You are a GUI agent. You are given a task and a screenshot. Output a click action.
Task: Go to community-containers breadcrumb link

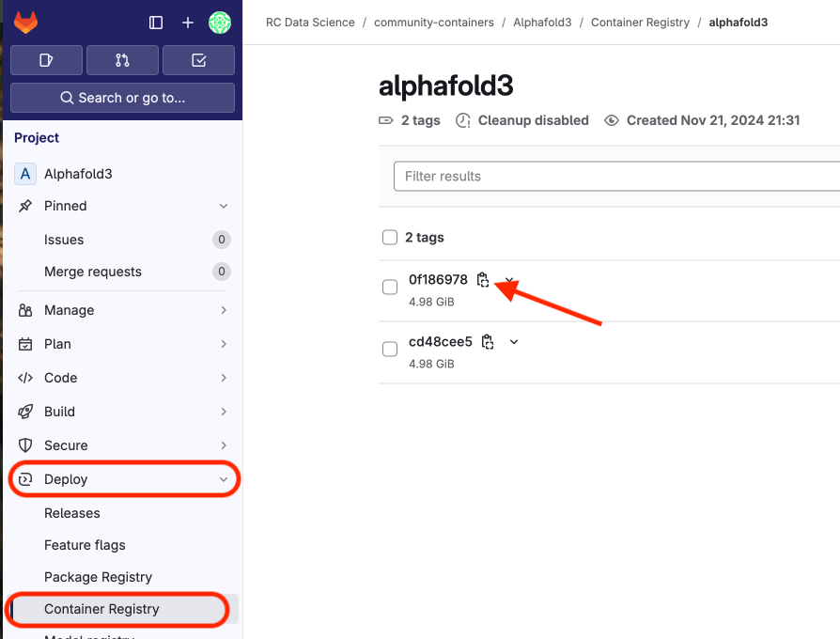click(433, 22)
